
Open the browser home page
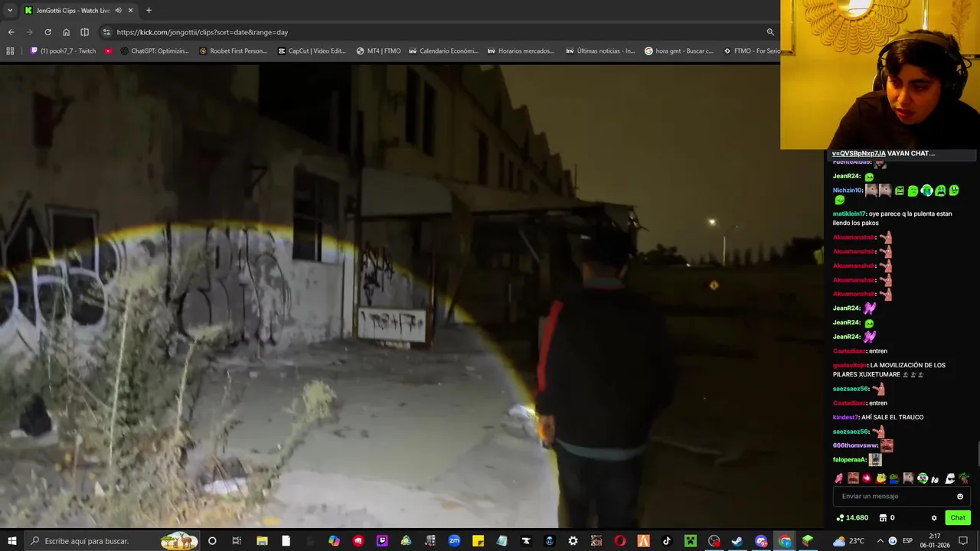point(66,32)
